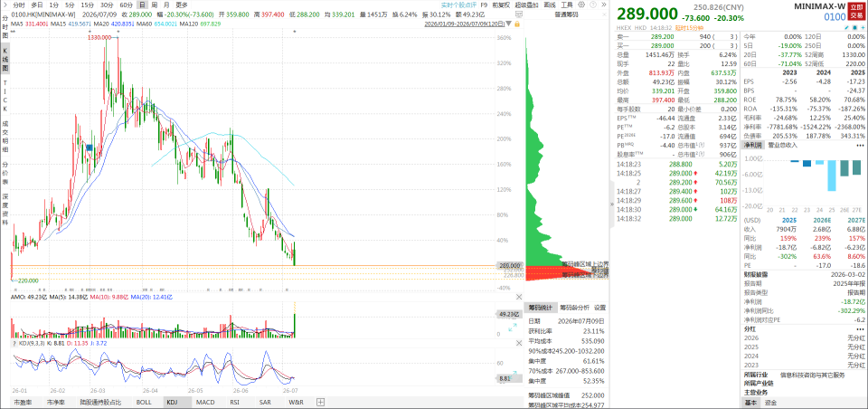Open the 画线 drawing tools menu
The height and width of the screenshot is (409, 868).
[x=550, y=5]
